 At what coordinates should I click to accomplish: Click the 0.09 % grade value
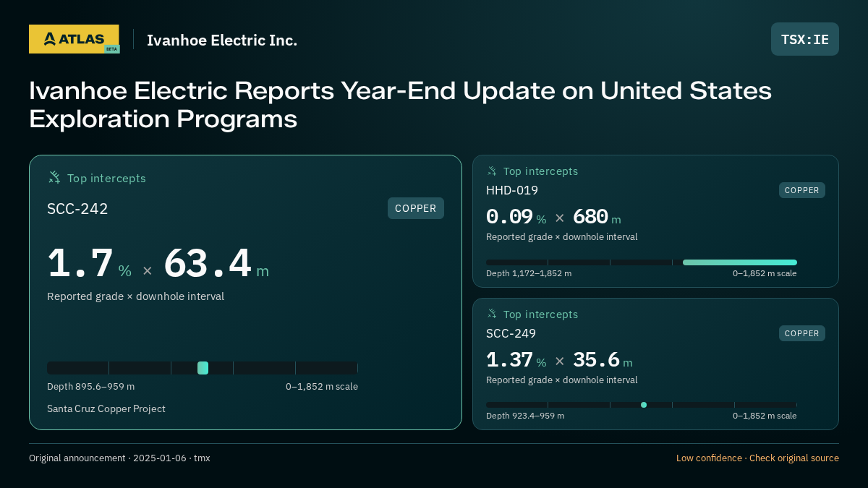(516, 217)
